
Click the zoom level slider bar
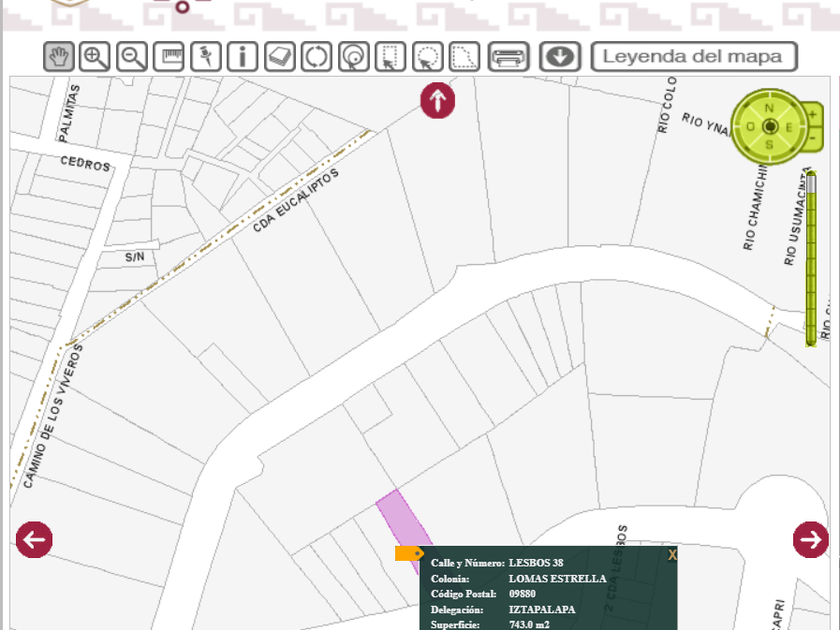point(811,258)
